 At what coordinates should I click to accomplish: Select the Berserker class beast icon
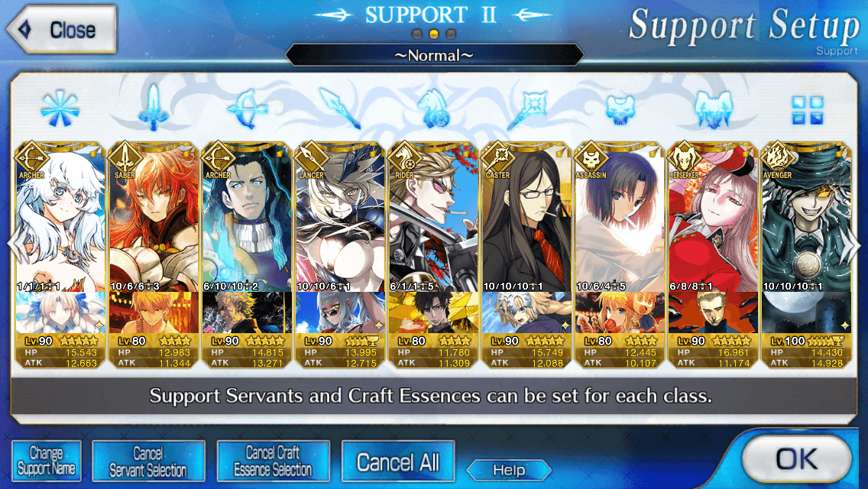click(x=713, y=108)
